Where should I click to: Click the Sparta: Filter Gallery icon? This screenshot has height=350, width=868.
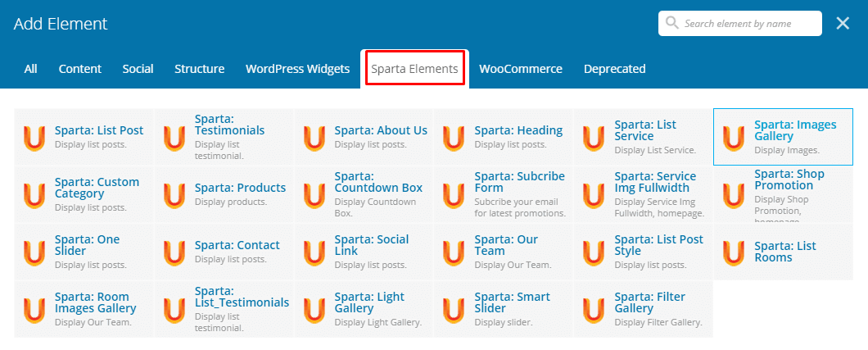click(594, 309)
